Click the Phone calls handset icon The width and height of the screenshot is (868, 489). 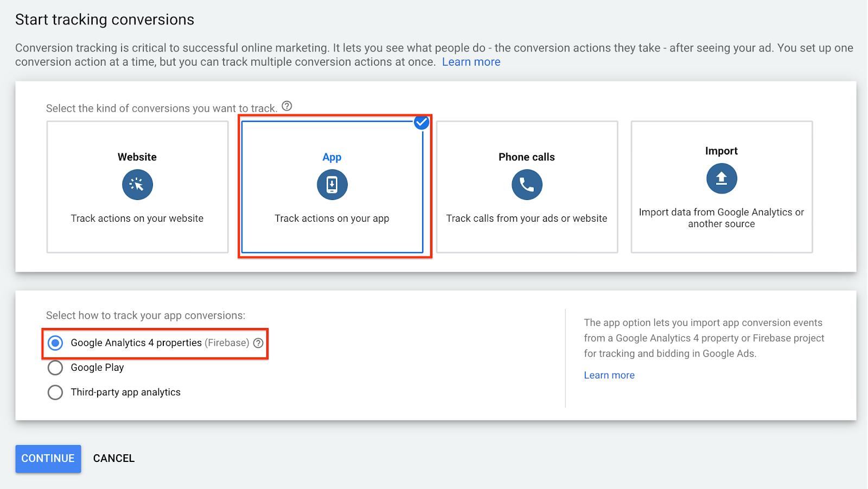pyautogui.click(x=527, y=185)
